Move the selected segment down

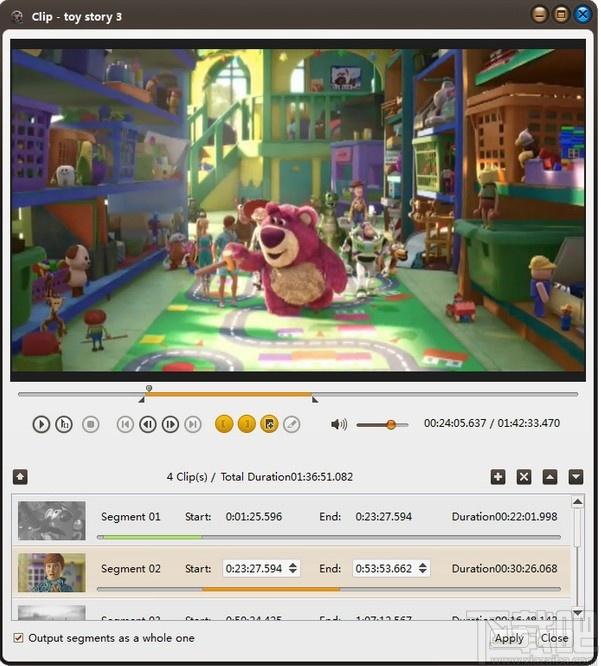click(x=576, y=477)
